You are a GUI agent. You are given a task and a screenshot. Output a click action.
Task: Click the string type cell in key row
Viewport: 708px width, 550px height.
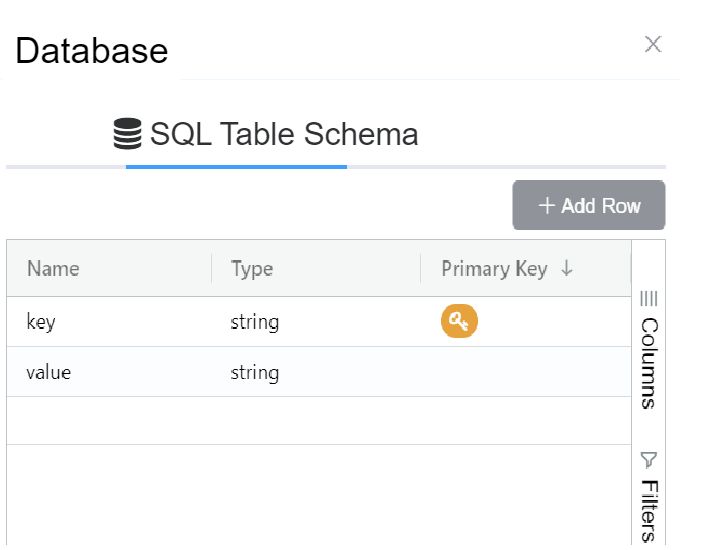[254, 322]
